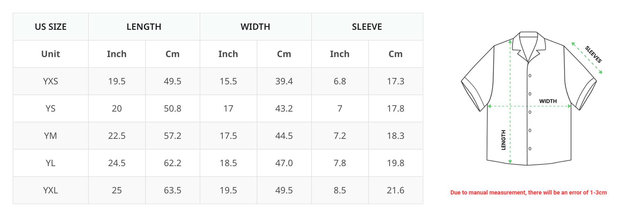Click the YS size row label
This screenshot has height=220, width=644.
[51, 108]
